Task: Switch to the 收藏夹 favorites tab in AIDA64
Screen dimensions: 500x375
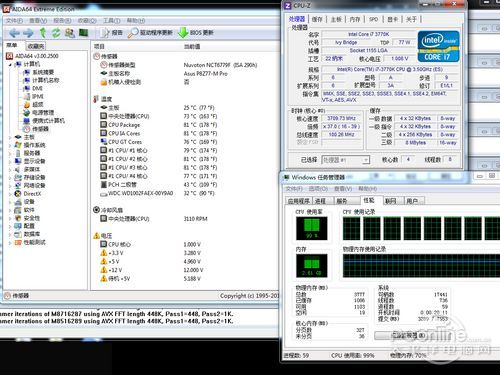Action: click(x=36, y=46)
